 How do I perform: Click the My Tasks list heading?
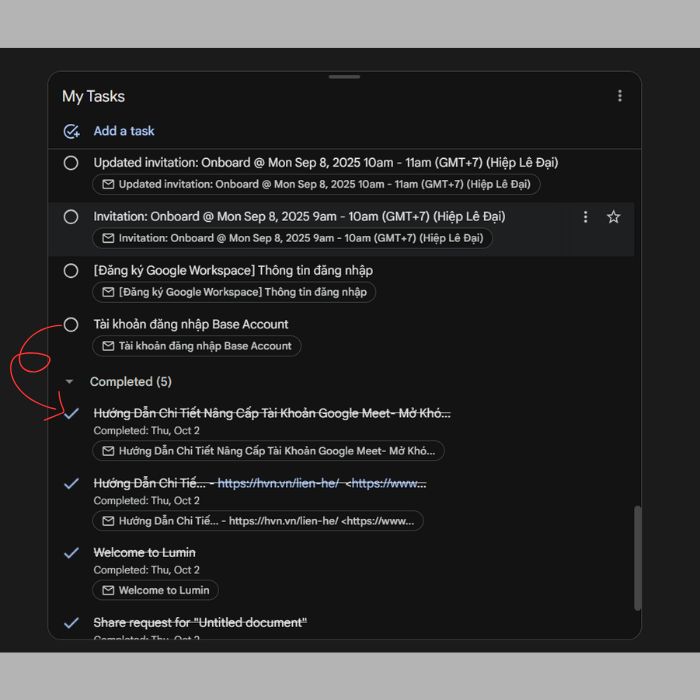coord(93,96)
